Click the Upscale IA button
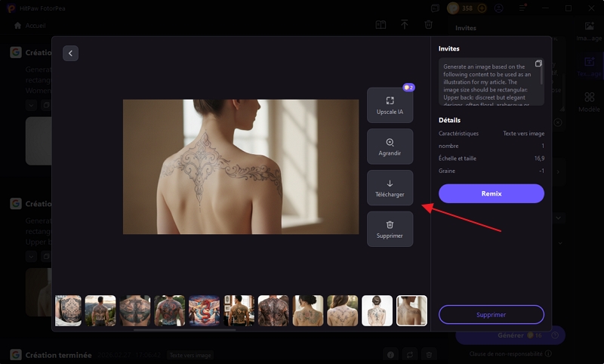Image resolution: width=604 pixels, height=364 pixels. [x=390, y=105]
